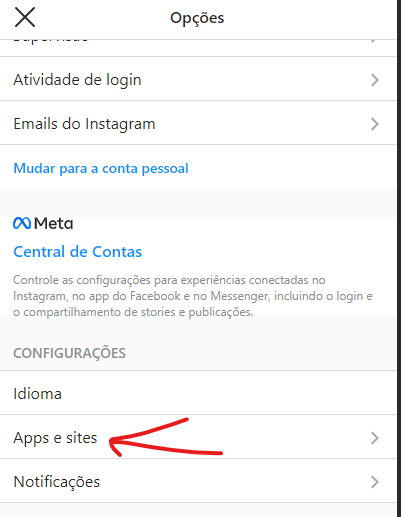Click Mudar para a conta pessoal link

(x=101, y=168)
